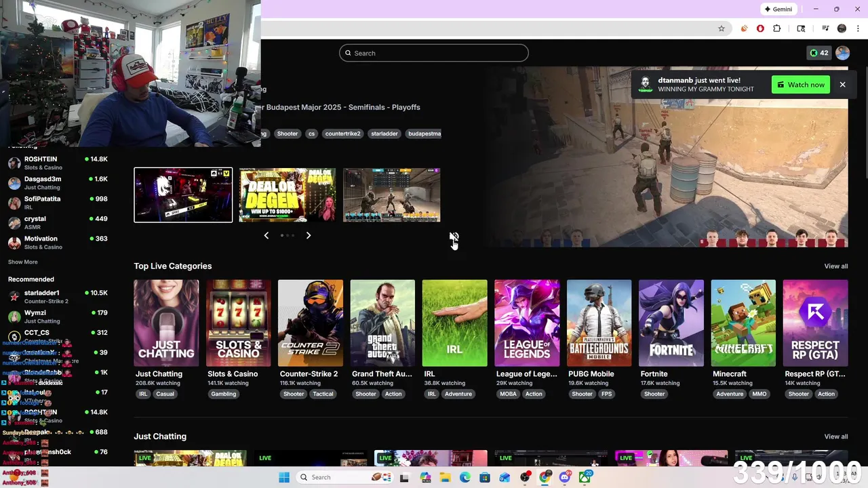
Task: Open the Fortnite category card
Action: [671, 323]
